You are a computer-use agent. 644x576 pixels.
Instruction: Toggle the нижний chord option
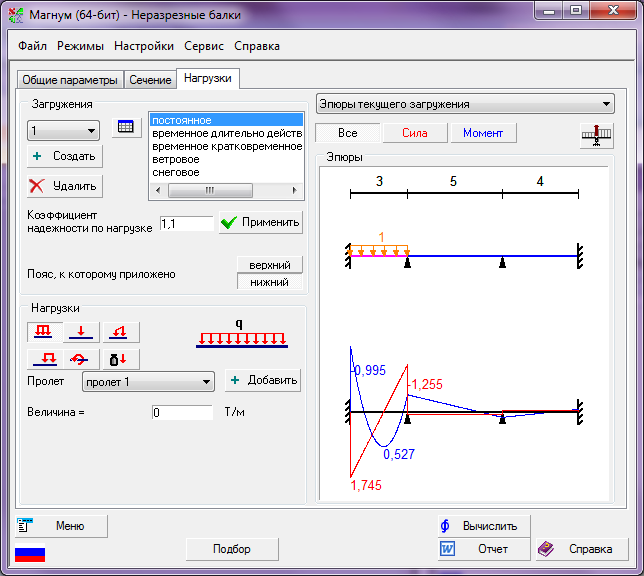[269, 282]
